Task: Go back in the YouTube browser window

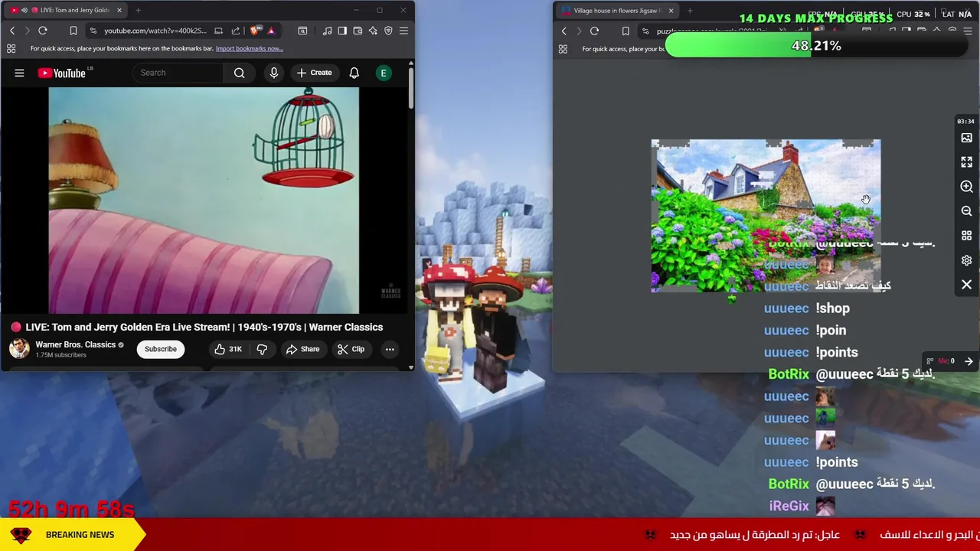Action: click(12, 31)
